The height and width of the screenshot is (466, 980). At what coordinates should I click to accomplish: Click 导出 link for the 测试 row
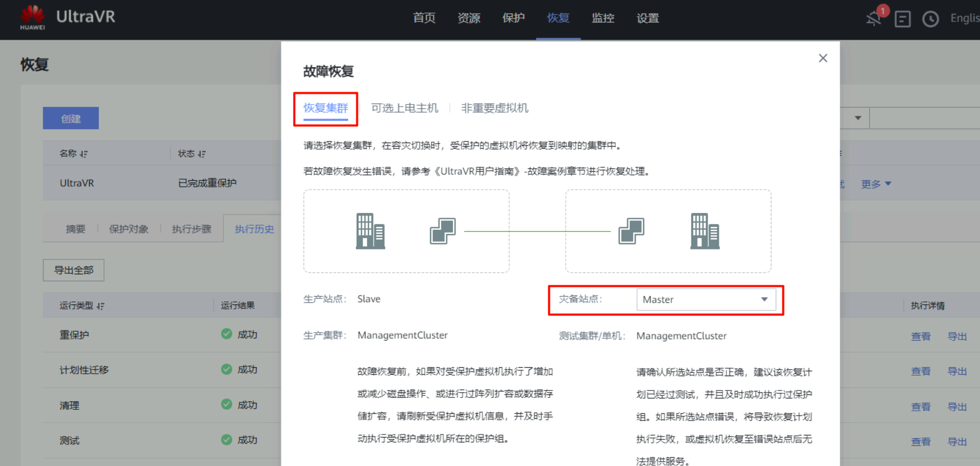click(x=957, y=442)
